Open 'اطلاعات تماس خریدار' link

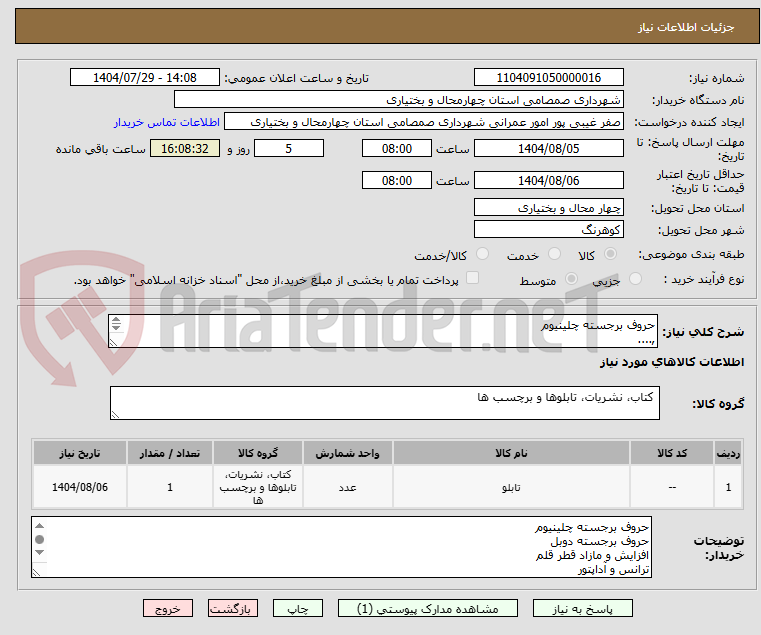pos(167,122)
